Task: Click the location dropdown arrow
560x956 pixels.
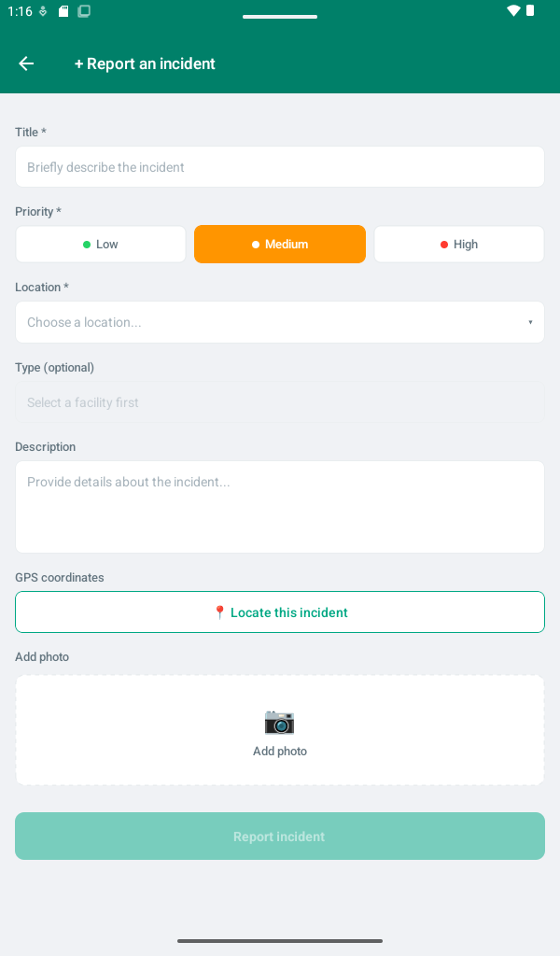Action: (x=530, y=322)
